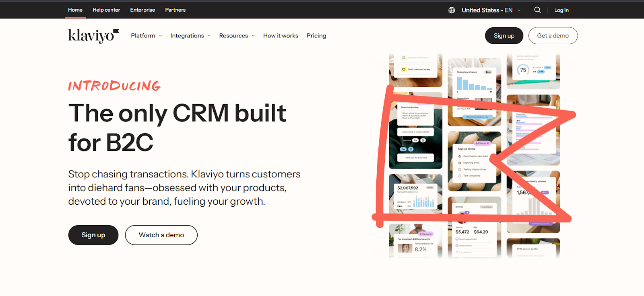Click headline The only CRM built for B2C
The image size is (644, 296).
177,128
